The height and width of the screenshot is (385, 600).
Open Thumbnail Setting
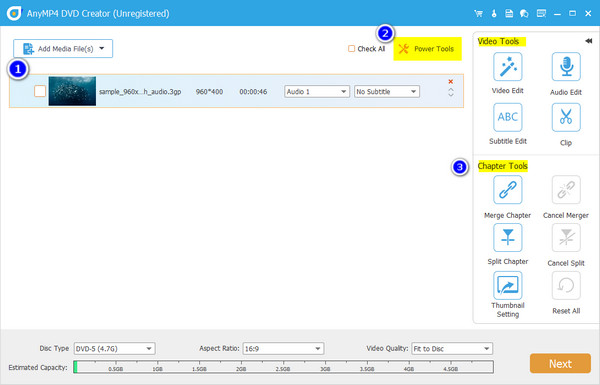click(507, 285)
